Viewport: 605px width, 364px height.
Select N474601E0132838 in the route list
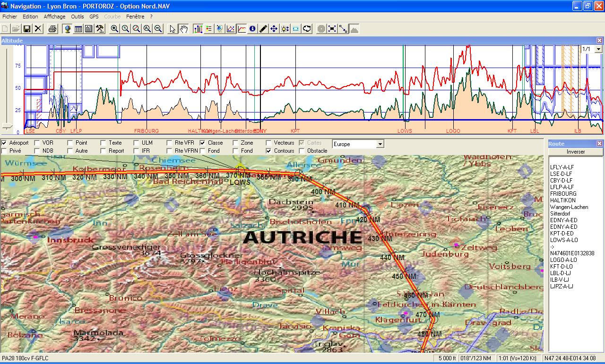572,253
